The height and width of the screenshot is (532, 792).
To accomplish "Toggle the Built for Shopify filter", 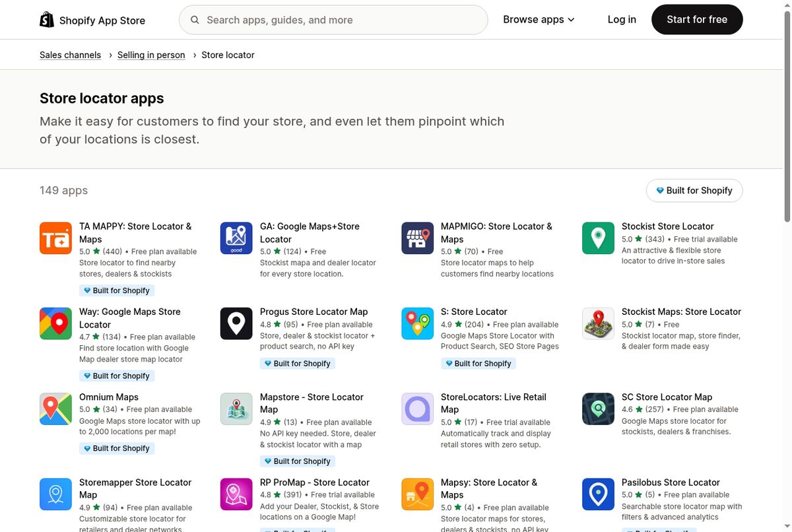I will click(694, 190).
